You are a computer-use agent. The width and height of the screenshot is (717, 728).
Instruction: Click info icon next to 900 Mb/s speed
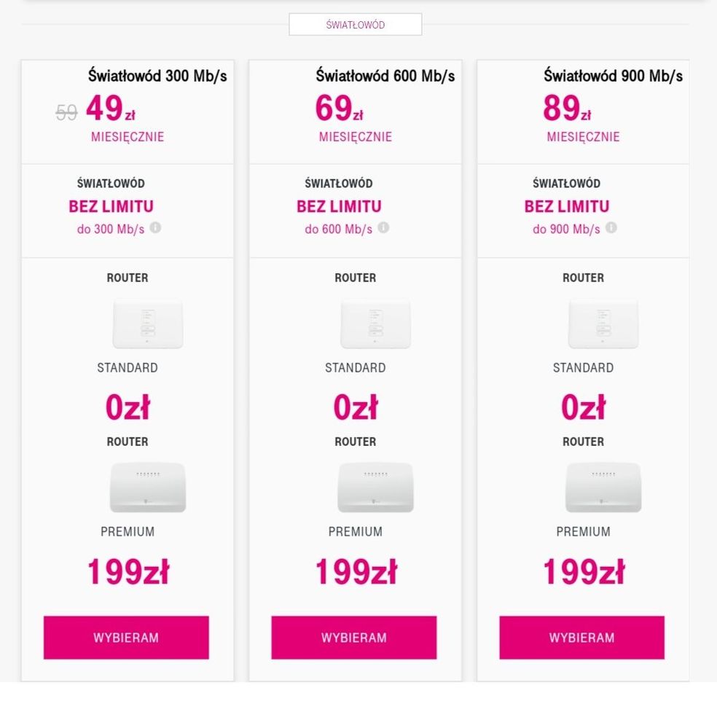click(x=611, y=227)
